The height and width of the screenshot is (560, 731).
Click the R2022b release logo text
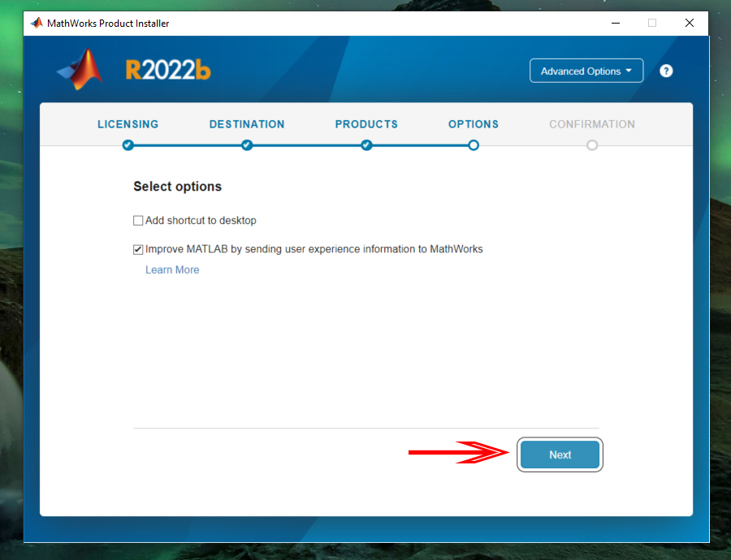coord(168,71)
